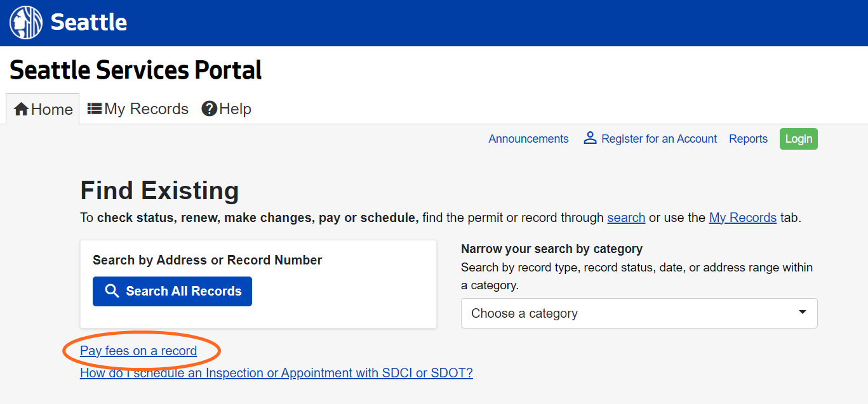Click the magnifying glass search icon

click(112, 291)
